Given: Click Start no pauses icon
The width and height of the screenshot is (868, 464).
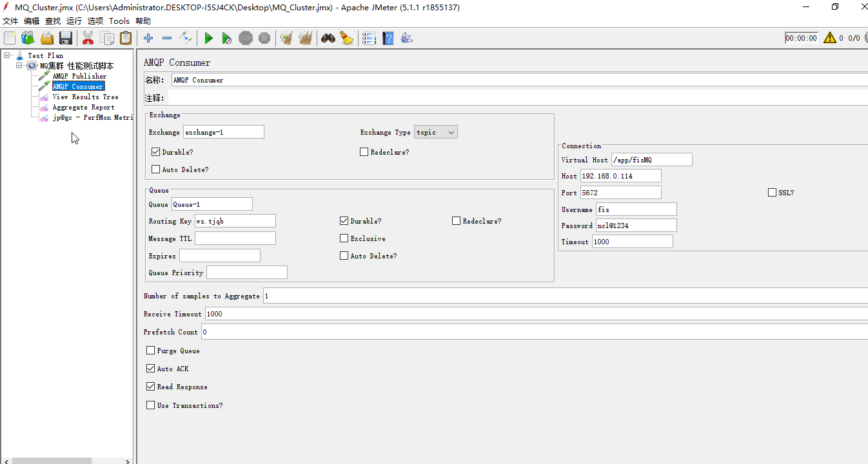Looking at the screenshot, I should click(227, 38).
